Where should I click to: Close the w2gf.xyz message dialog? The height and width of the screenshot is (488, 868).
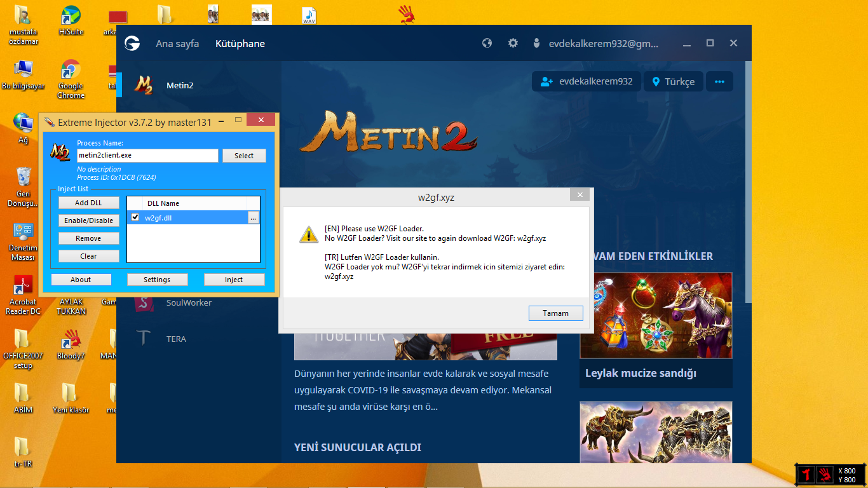[580, 195]
